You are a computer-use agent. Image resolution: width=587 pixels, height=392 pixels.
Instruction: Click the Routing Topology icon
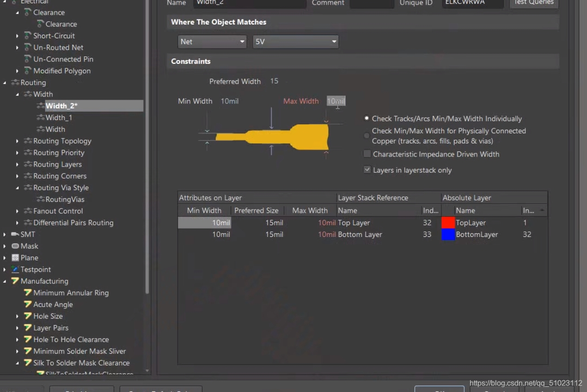pyautogui.click(x=28, y=141)
